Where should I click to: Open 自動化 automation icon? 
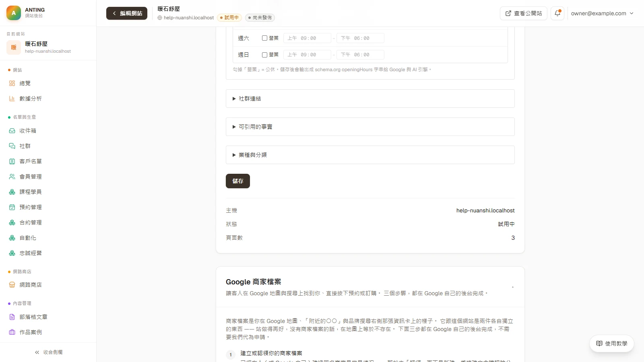(12, 238)
